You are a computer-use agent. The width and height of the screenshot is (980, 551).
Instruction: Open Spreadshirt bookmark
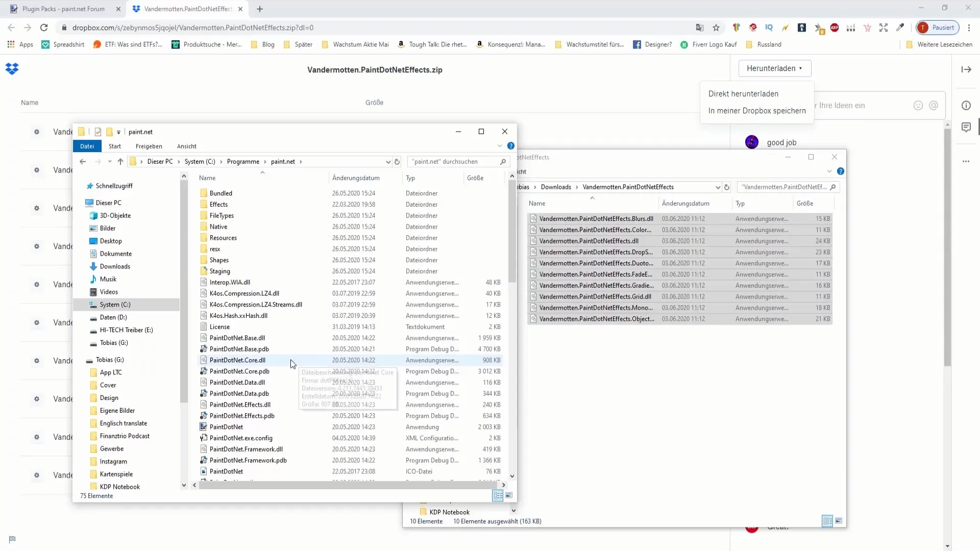pyautogui.click(x=63, y=44)
